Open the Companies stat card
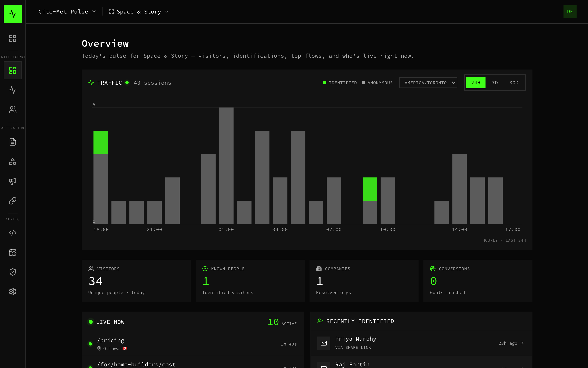This screenshot has height=368, width=588. (364, 281)
